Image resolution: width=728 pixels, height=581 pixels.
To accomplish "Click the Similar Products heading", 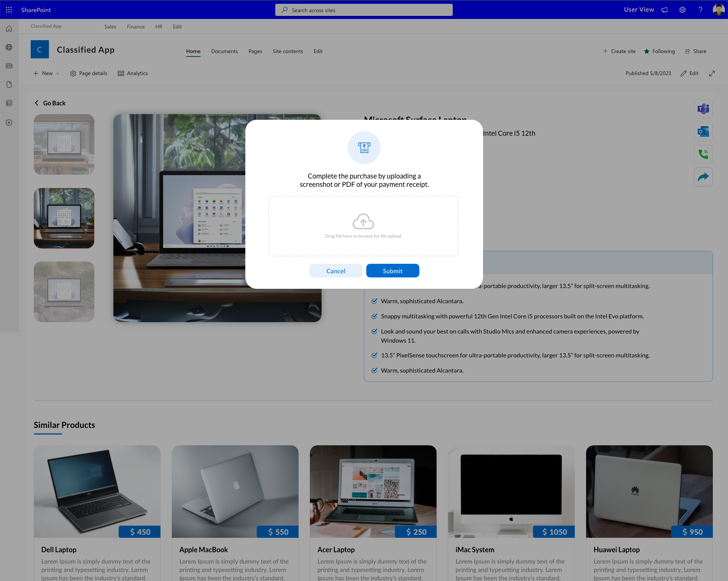I will tap(64, 425).
